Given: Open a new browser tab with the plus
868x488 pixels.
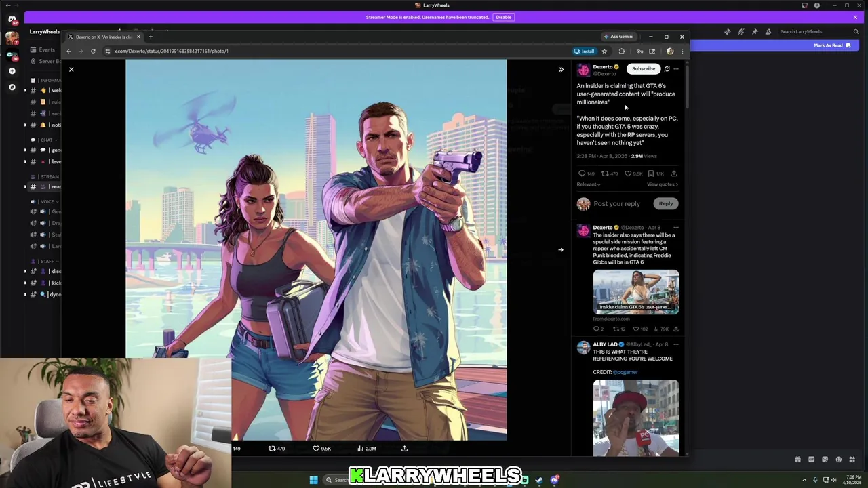Looking at the screenshot, I should click(151, 37).
